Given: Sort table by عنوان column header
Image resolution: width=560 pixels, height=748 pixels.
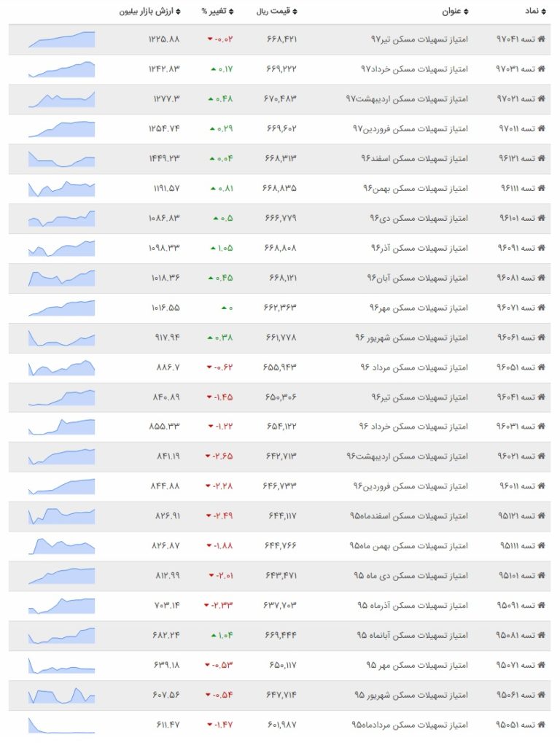Looking at the screenshot, I should click(x=455, y=11).
